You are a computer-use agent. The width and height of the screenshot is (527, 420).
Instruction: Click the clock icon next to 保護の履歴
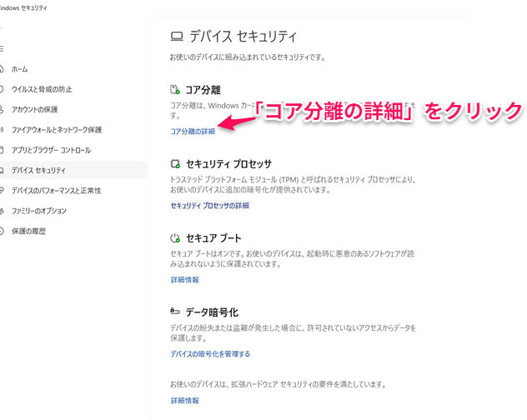click(3, 231)
